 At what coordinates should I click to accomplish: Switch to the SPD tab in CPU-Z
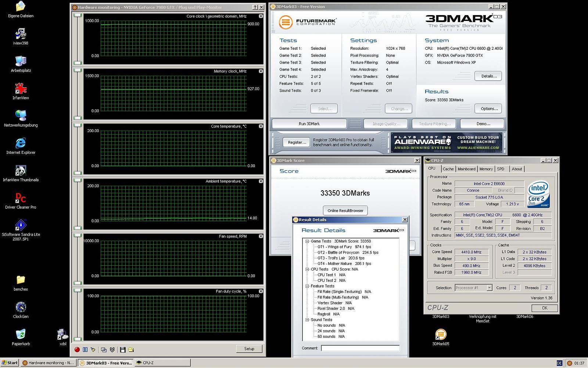pyautogui.click(x=501, y=169)
